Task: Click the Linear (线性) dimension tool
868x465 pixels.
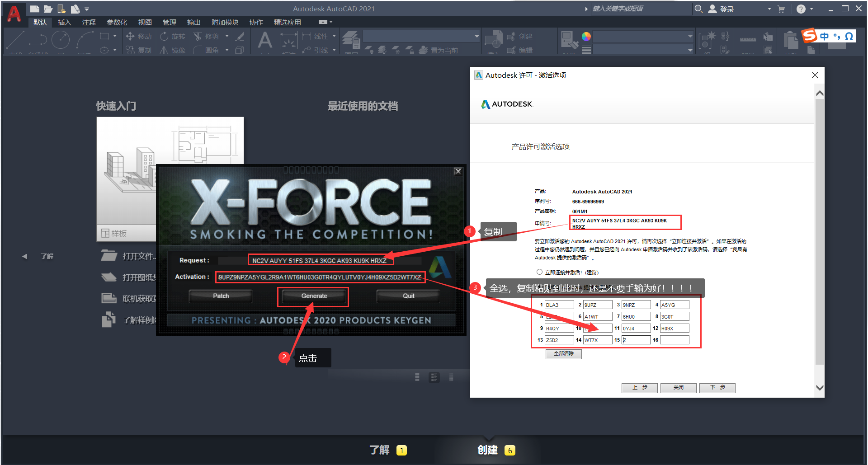Action: pos(316,36)
